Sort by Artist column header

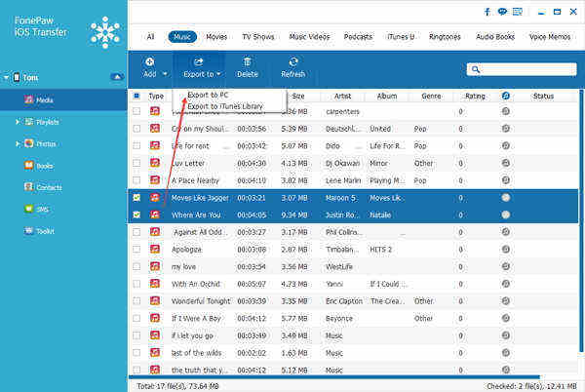pyautogui.click(x=342, y=96)
